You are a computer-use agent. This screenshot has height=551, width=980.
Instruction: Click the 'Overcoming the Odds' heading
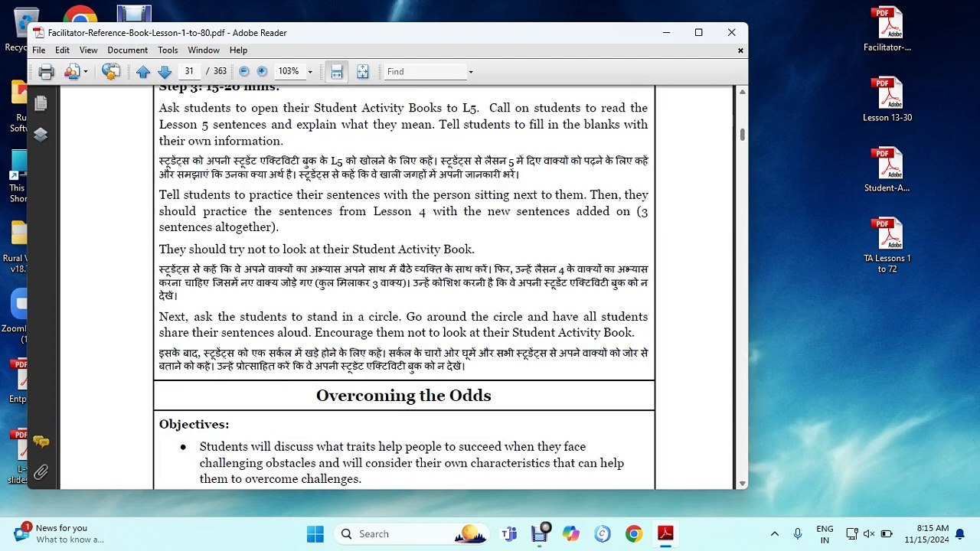403,396
